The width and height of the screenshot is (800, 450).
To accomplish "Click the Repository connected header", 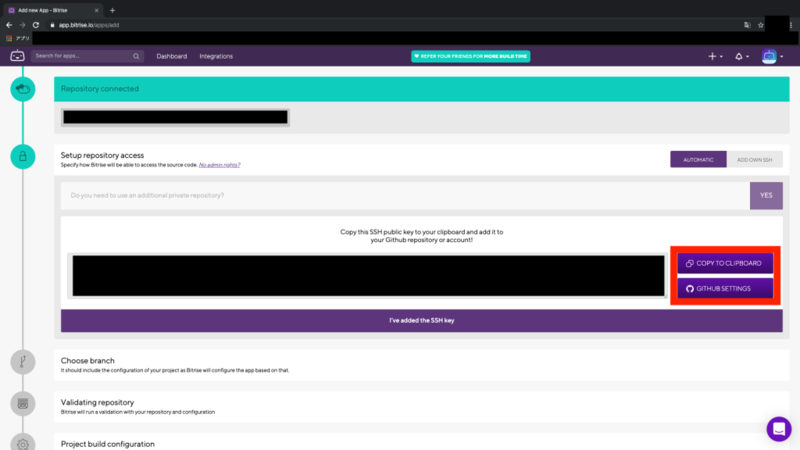I will 421,89.
